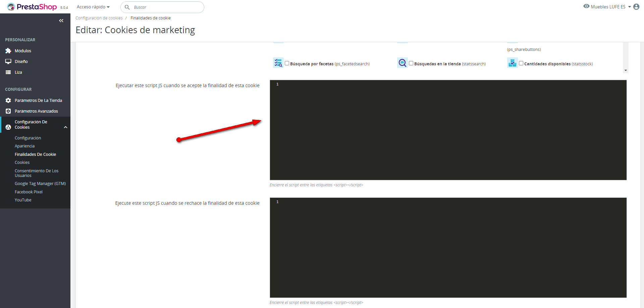Click the Diseño monitor icon
Image resolution: width=644 pixels, height=308 pixels.
[x=8, y=62]
